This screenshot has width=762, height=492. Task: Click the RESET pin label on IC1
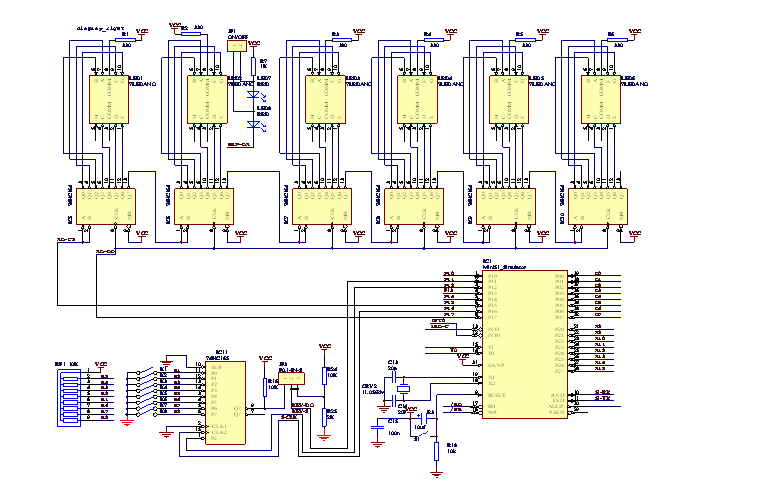tap(495, 396)
